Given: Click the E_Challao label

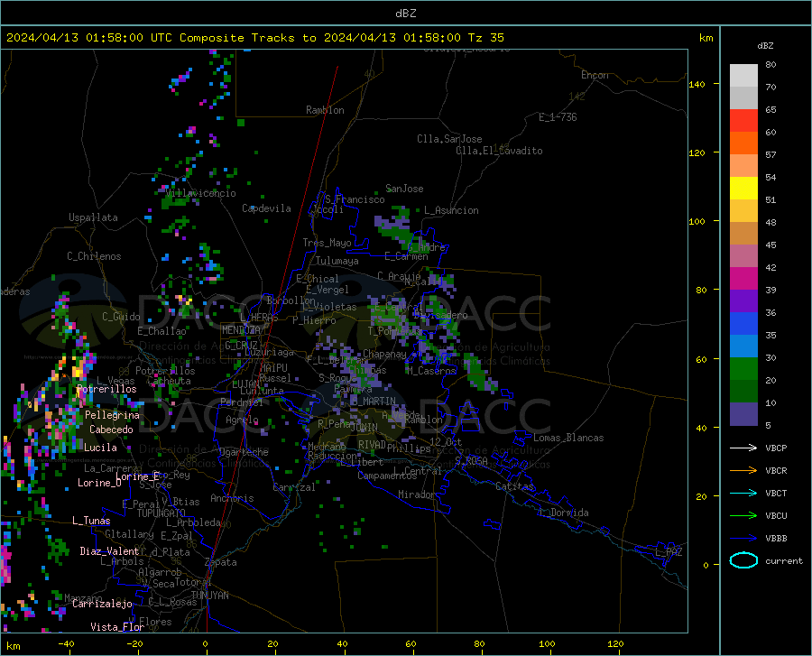Looking at the screenshot, I should pyautogui.click(x=161, y=331).
